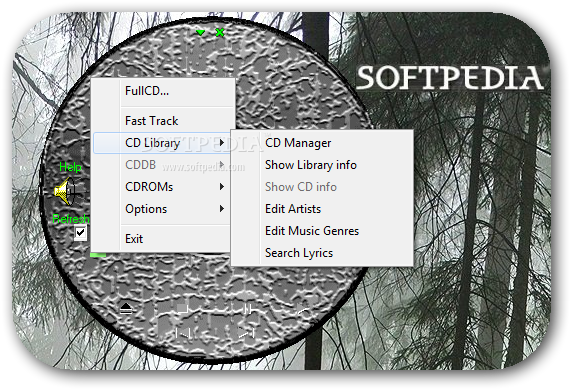Close the player with the green X

point(220,32)
